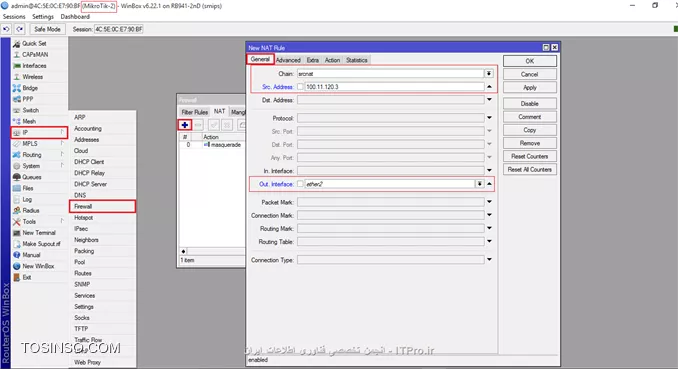This screenshot has height=369, width=678.
Task: Click the undo arrow in the toolbar
Action: tap(6, 29)
